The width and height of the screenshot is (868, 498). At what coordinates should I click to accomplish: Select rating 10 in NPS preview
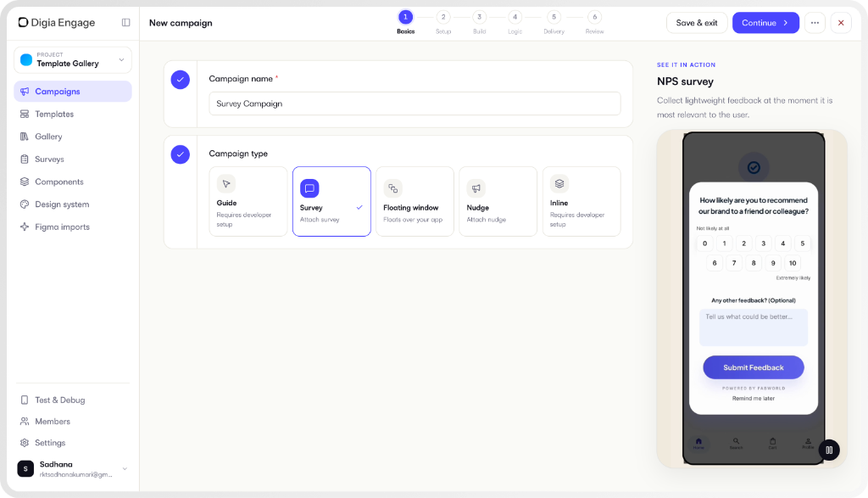tap(793, 263)
